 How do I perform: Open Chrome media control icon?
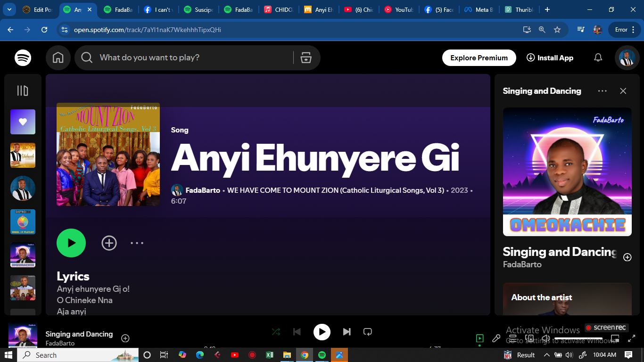(581, 30)
